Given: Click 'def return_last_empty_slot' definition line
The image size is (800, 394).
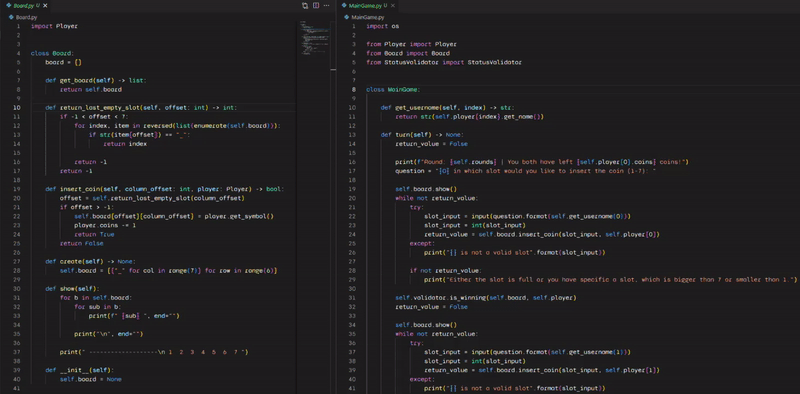Looking at the screenshot, I should point(141,108).
